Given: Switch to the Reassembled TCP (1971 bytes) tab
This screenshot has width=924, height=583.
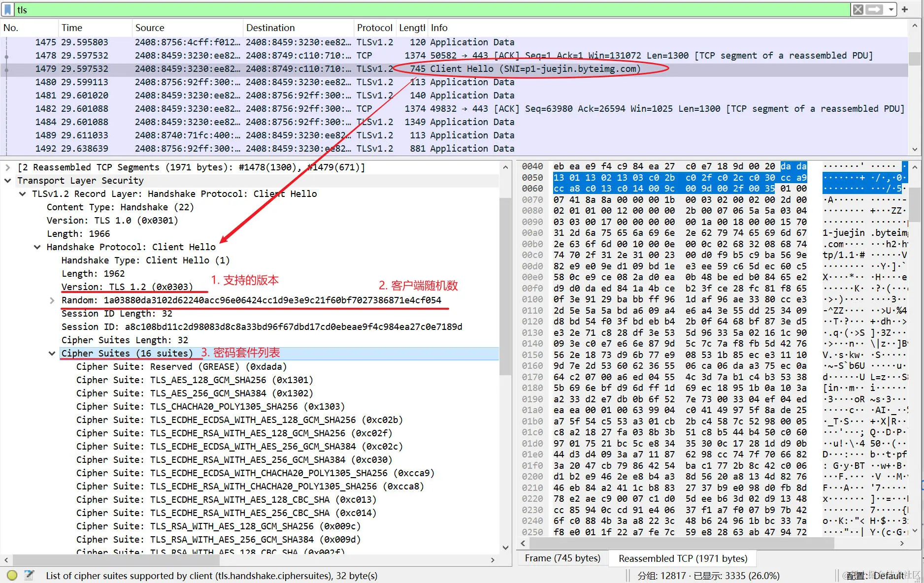Looking at the screenshot, I should coord(683,558).
